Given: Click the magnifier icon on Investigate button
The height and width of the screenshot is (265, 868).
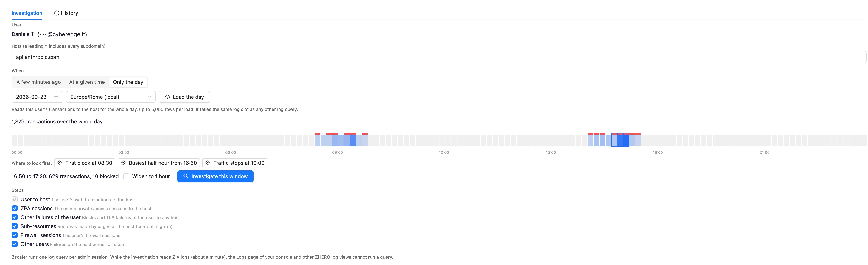Looking at the screenshot, I should click(186, 176).
